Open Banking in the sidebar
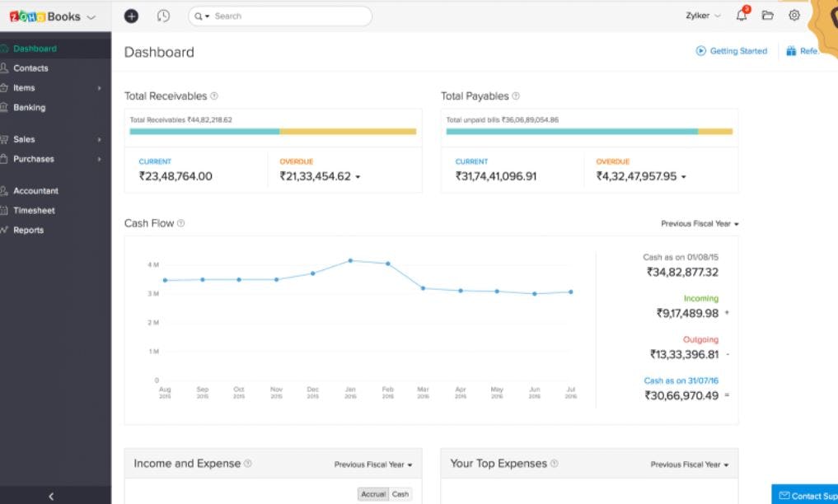Viewport: 838px width, 504px height. point(30,107)
